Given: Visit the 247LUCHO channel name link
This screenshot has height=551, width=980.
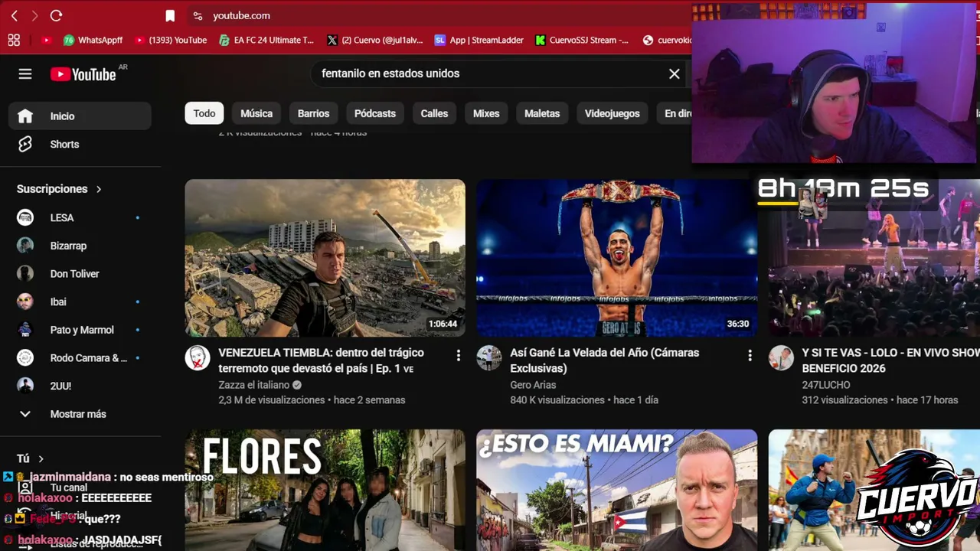Looking at the screenshot, I should point(826,385).
